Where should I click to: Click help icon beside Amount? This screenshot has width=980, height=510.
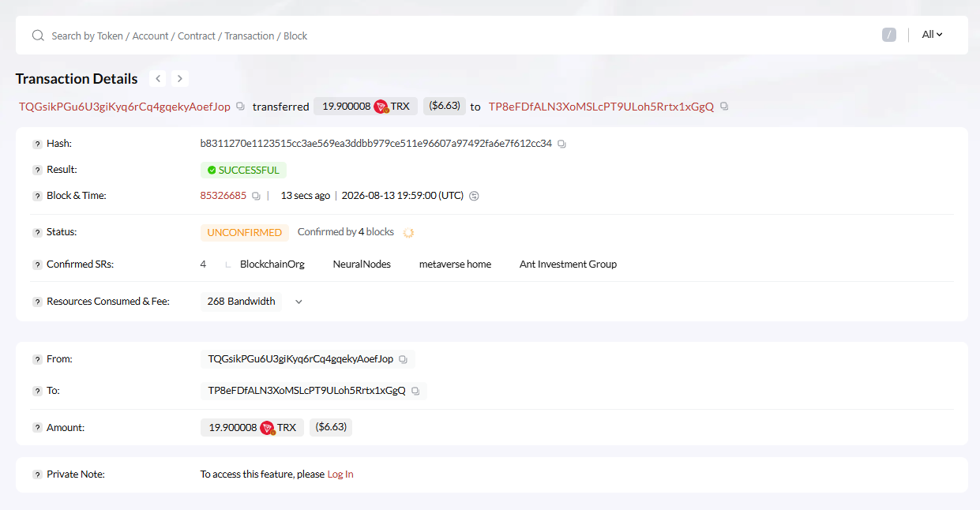[37, 428]
